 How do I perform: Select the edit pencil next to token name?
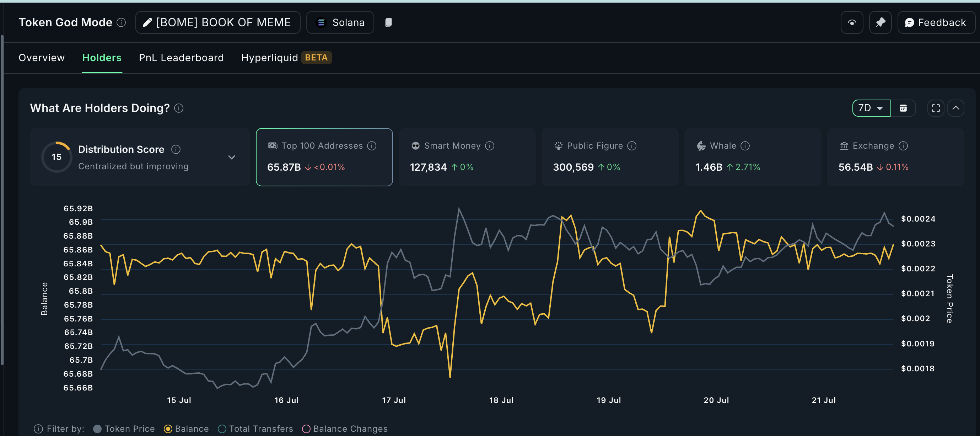coord(147,22)
